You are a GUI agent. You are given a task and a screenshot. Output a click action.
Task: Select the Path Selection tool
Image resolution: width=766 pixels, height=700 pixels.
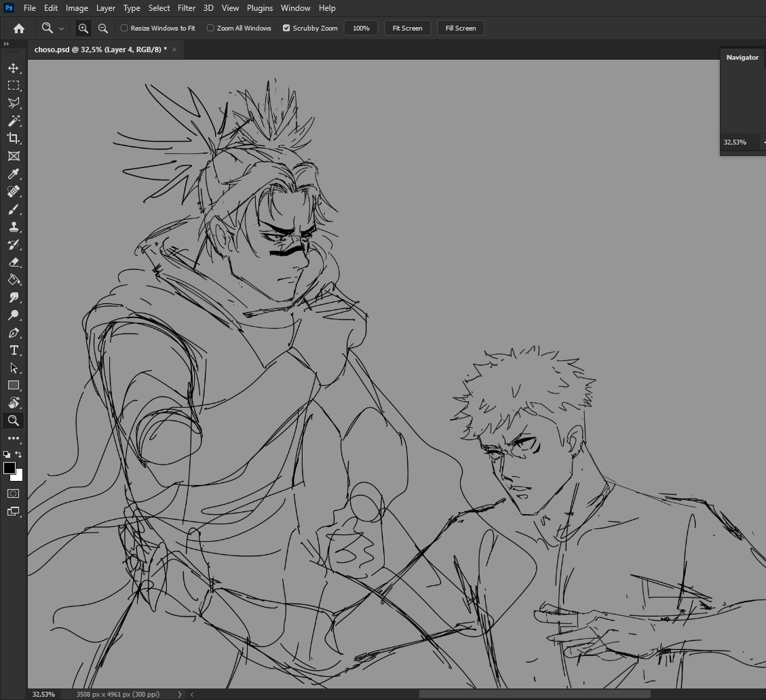[14, 368]
